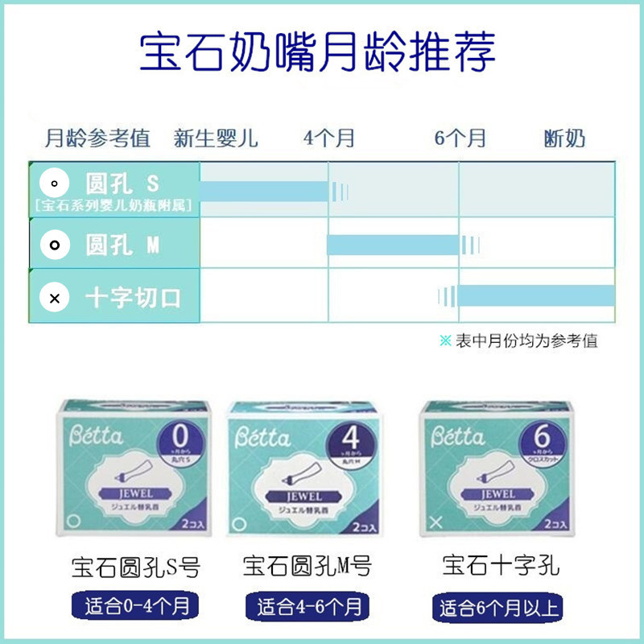
Task: Click the small round hole S icon
Action: click(x=54, y=184)
